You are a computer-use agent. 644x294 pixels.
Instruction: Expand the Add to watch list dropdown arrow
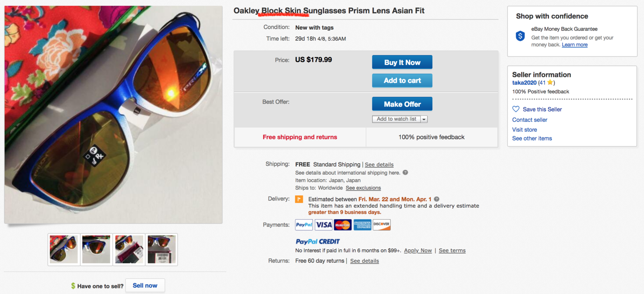click(x=424, y=119)
